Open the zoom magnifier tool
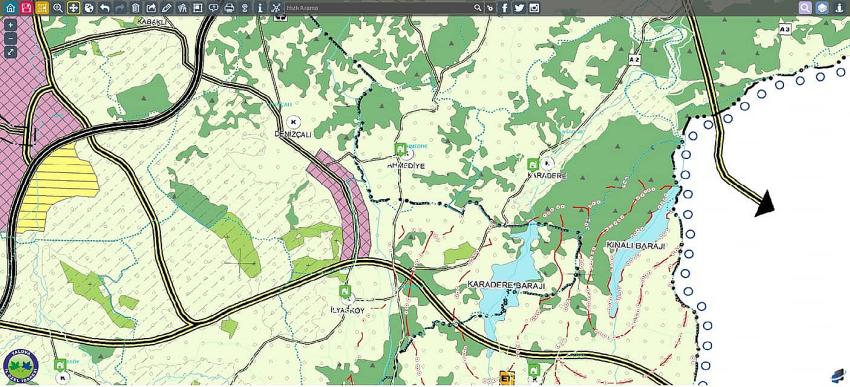The width and height of the screenshot is (850, 387). point(58,8)
